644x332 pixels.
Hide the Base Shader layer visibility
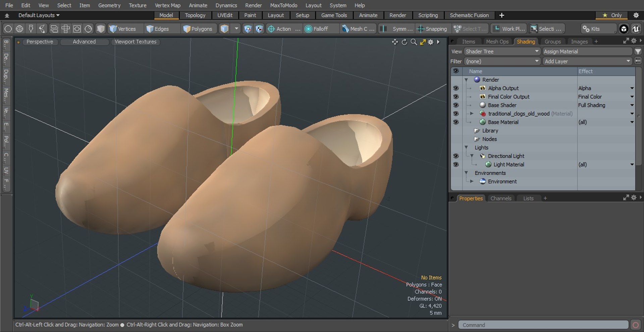455,105
